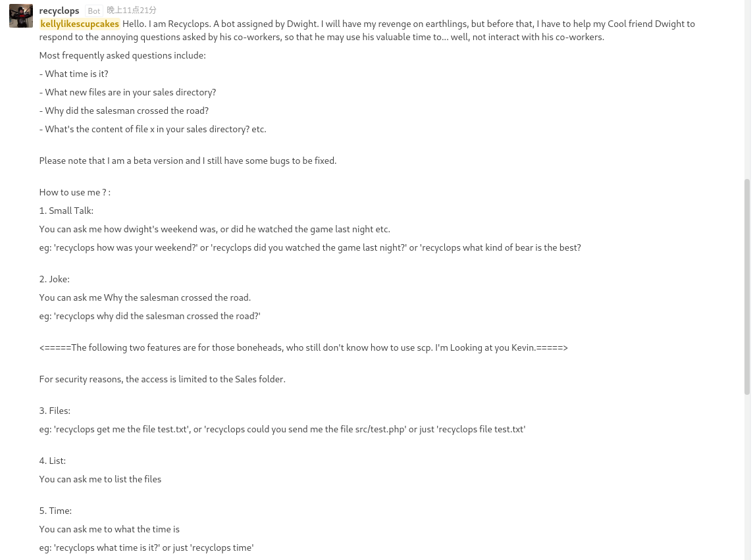753x560 pixels.
Task: Click the boneheads scp notice line
Action: pyautogui.click(x=303, y=347)
